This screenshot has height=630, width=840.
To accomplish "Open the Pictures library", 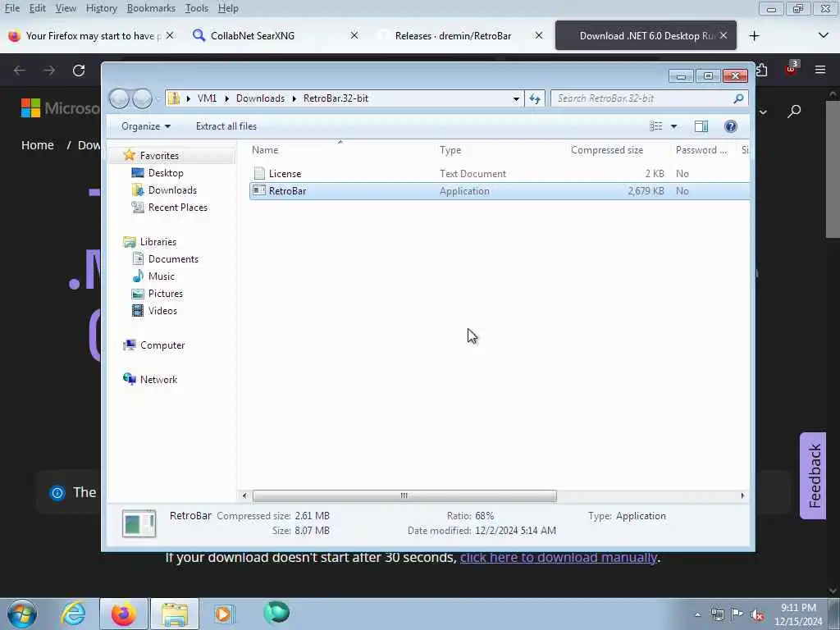I will (x=165, y=294).
